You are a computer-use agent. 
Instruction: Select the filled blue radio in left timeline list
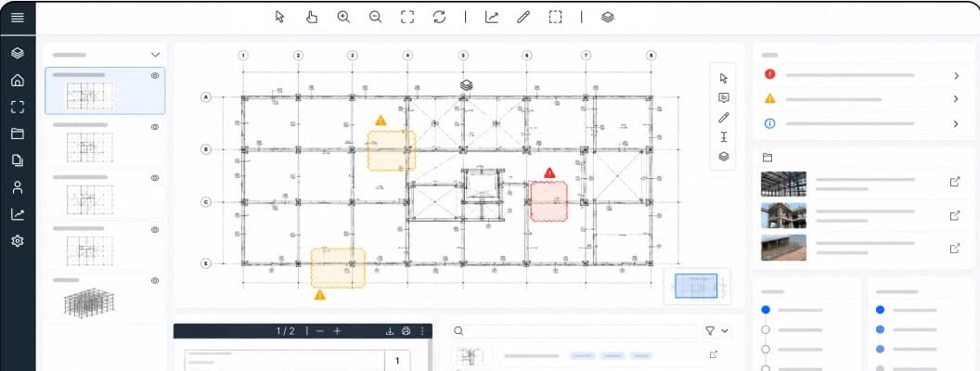pos(766,310)
